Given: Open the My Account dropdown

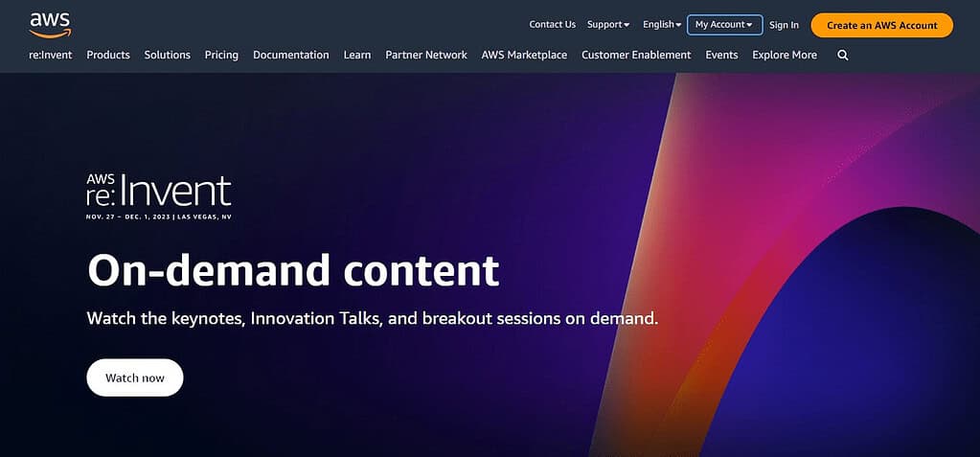Looking at the screenshot, I should [x=724, y=24].
